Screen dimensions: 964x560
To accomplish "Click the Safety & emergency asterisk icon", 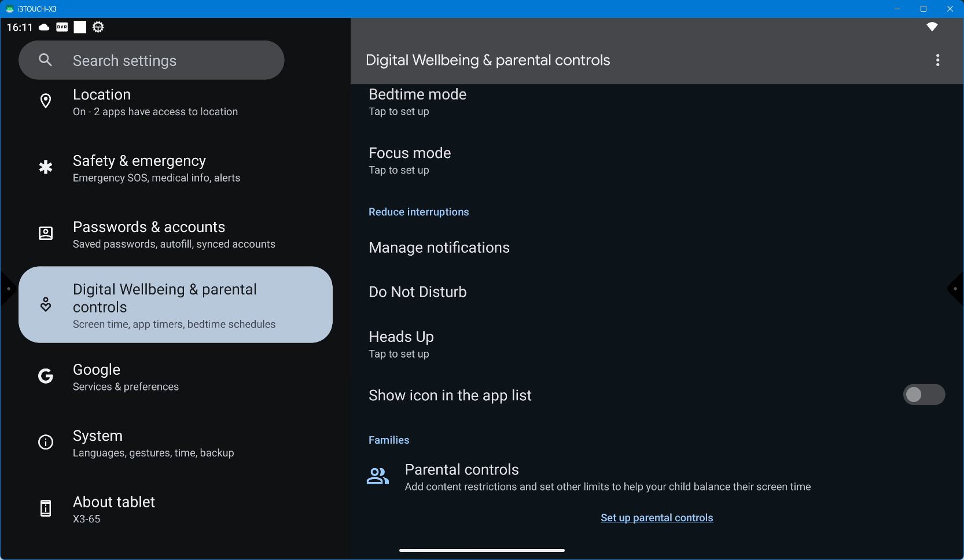I will point(46,168).
